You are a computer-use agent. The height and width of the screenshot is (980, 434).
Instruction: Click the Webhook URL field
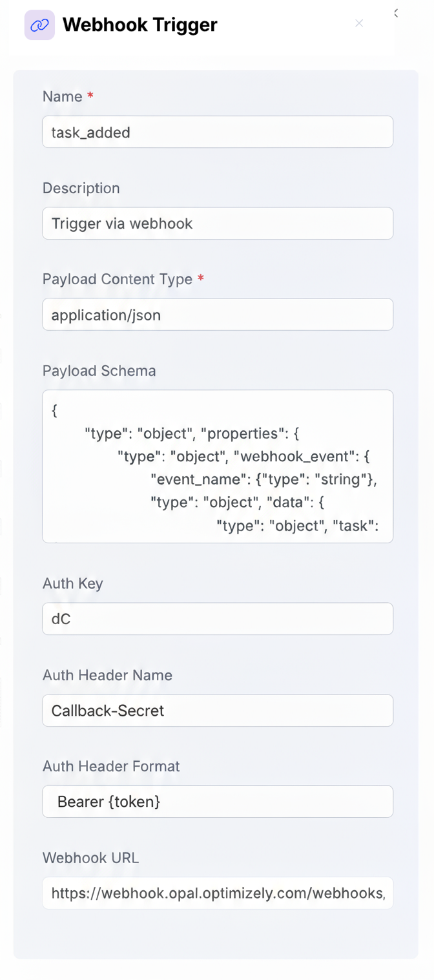(218, 893)
